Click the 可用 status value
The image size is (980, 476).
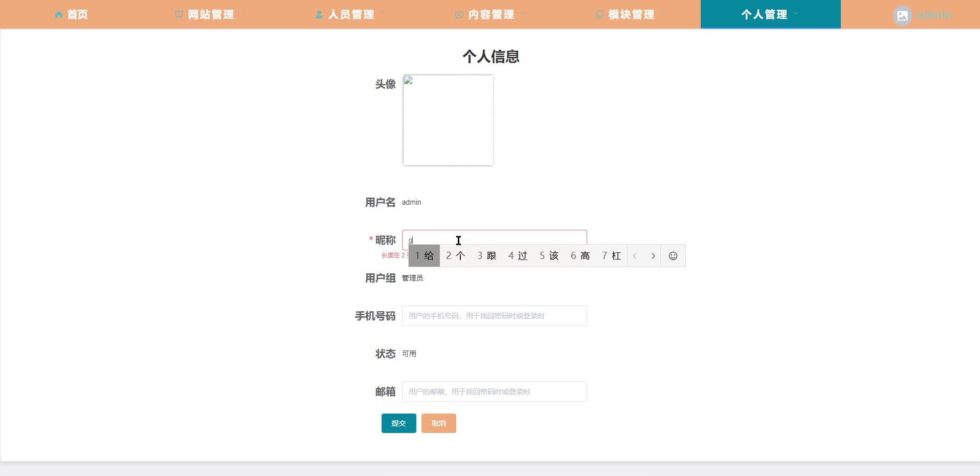point(409,354)
